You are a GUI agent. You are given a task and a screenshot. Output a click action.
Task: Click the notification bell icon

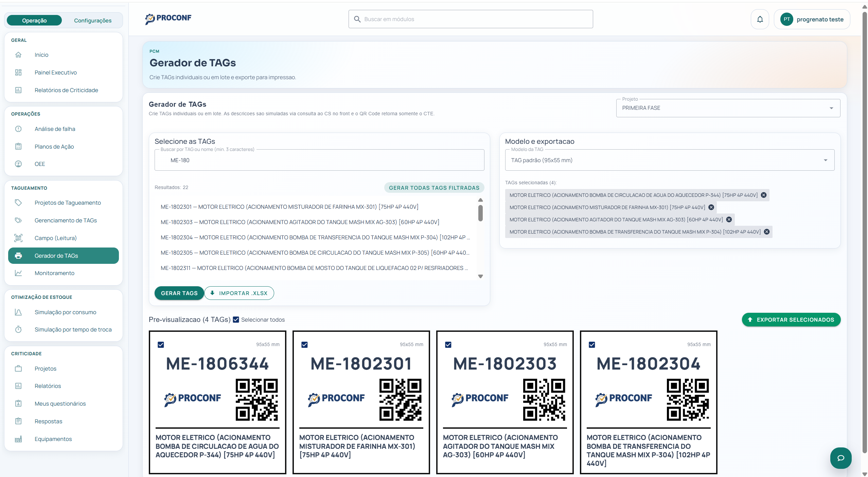[x=760, y=19]
